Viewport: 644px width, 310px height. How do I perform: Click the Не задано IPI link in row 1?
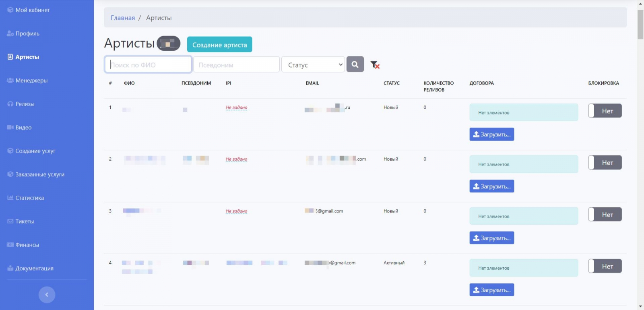[x=237, y=107]
